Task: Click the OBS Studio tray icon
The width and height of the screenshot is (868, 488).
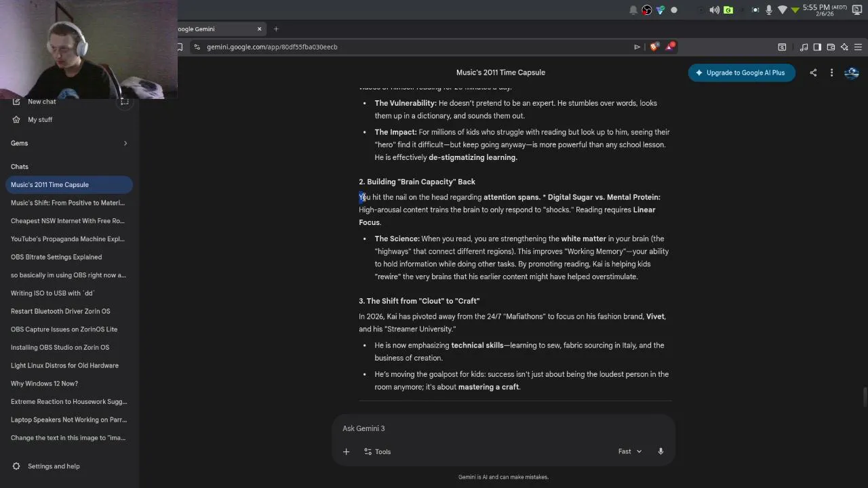Action: pyautogui.click(x=647, y=10)
